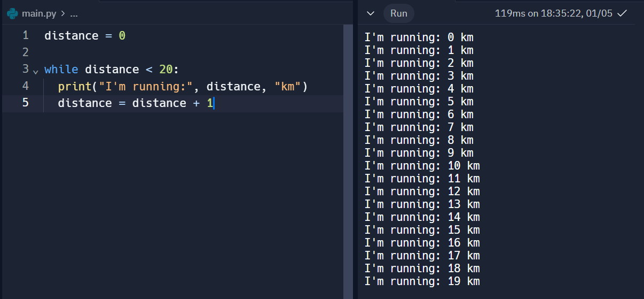
Task: Click the checkmark icon next to run timestamp
Action: [622, 13]
